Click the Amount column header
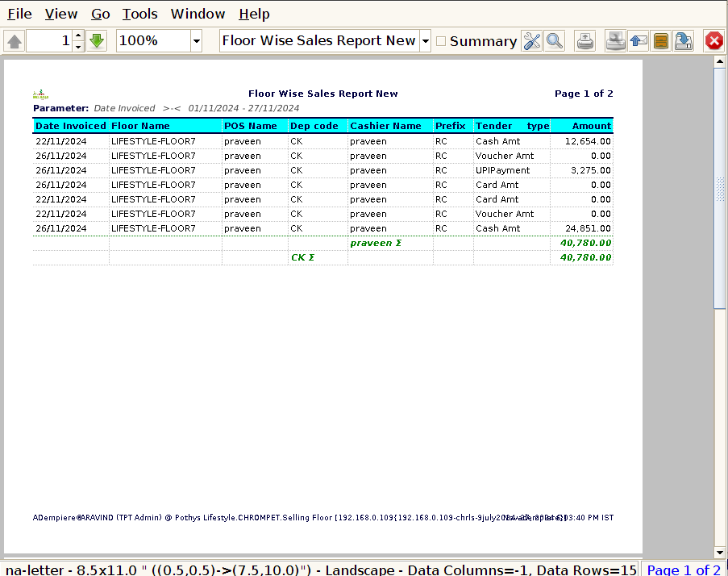 [582, 126]
